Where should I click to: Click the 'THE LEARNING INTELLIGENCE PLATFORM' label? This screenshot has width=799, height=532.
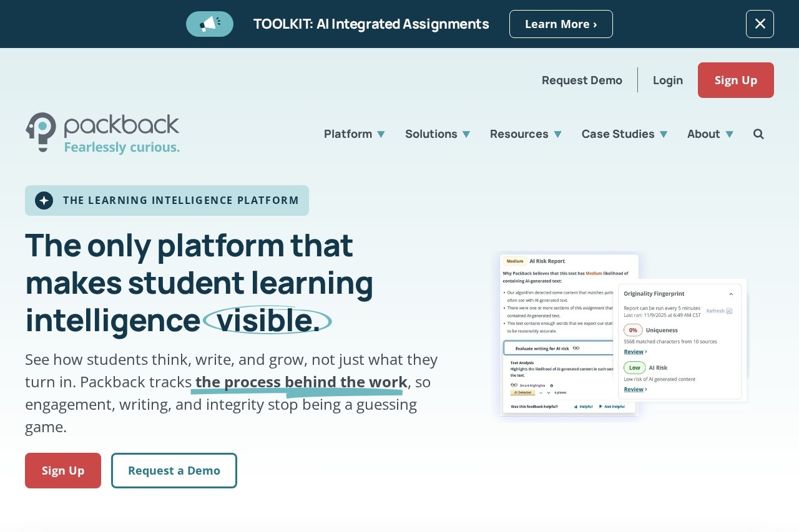tap(181, 200)
